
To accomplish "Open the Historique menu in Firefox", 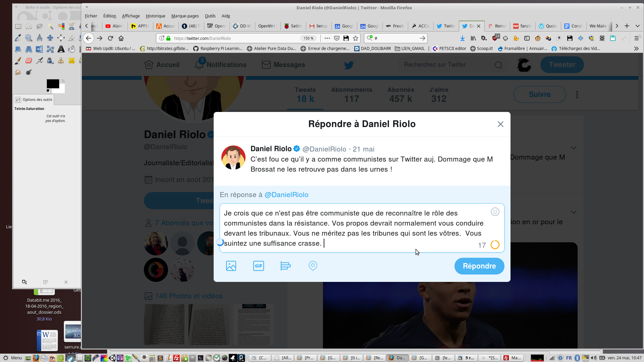I will tap(155, 16).
